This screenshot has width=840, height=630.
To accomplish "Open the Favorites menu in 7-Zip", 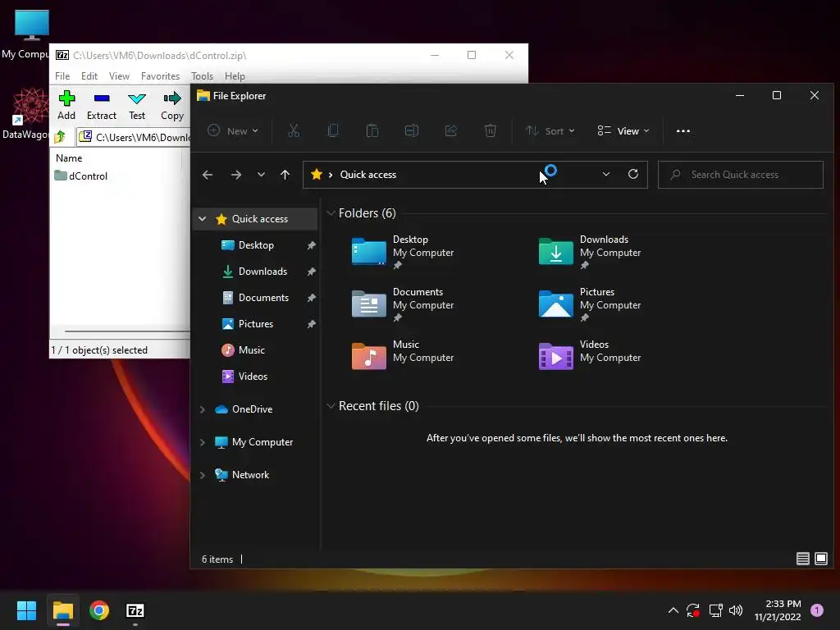I will (160, 76).
